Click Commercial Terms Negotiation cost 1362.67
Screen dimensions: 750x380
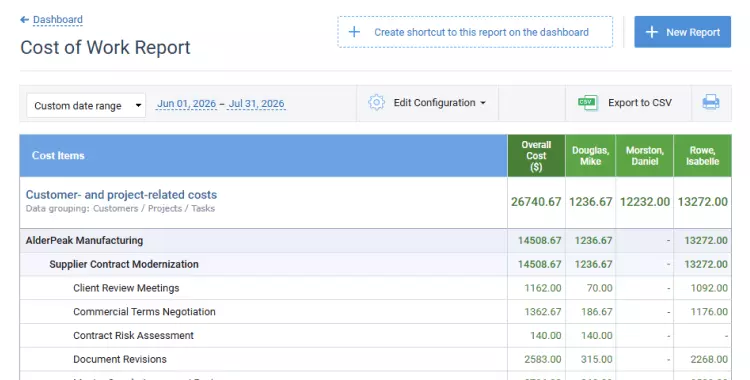point(542,312)
